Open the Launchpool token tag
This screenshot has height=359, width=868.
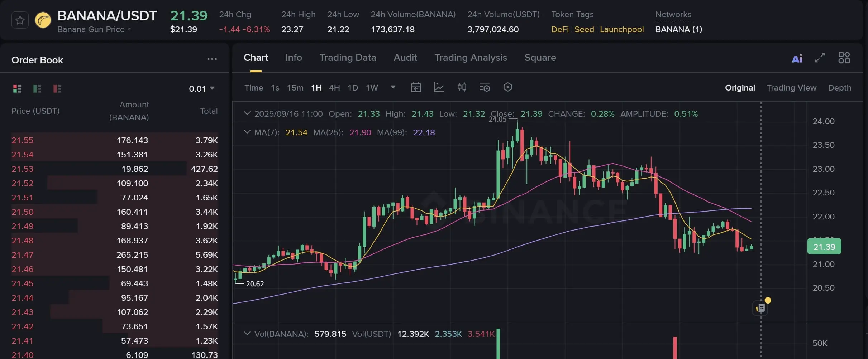[622, 29]
